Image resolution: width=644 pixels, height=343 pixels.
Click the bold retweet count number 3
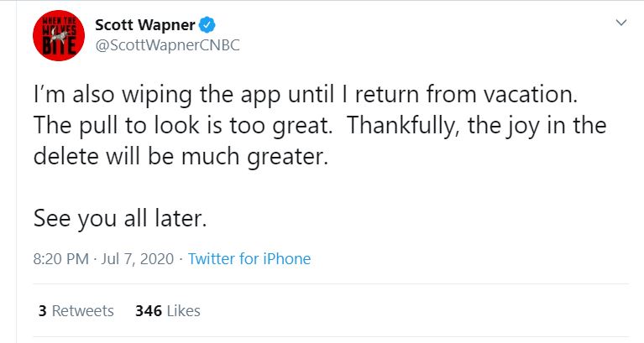point(42,311)
